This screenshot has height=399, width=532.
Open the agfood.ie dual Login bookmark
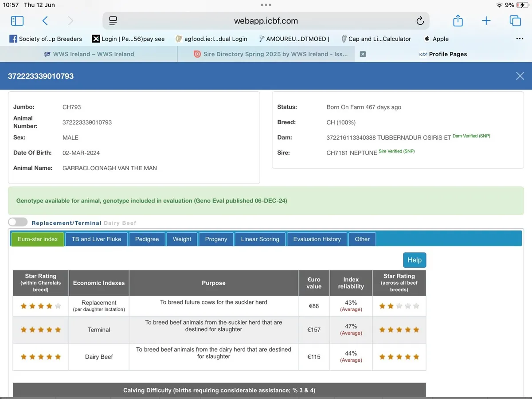click(211, 39)
